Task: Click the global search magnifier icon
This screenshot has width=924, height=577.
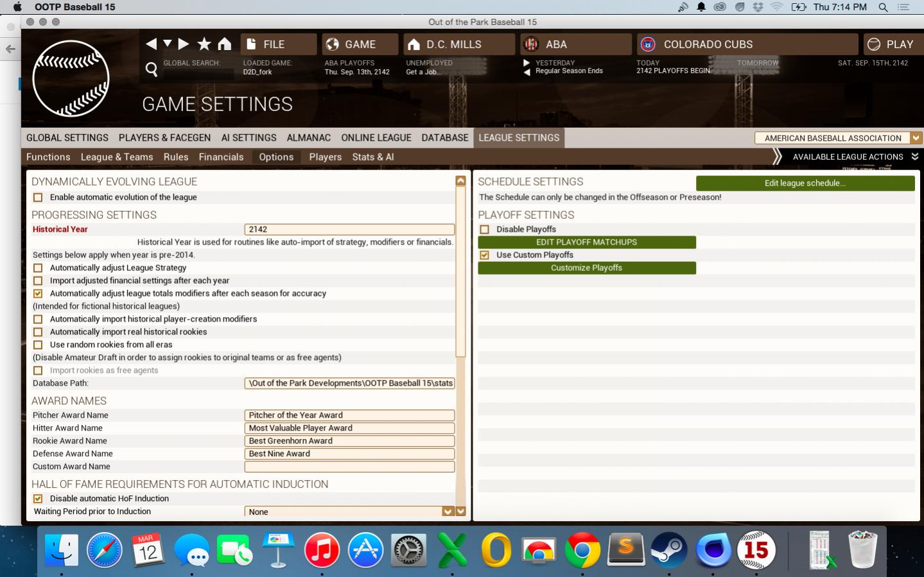Action: click(x=152, y=69)
